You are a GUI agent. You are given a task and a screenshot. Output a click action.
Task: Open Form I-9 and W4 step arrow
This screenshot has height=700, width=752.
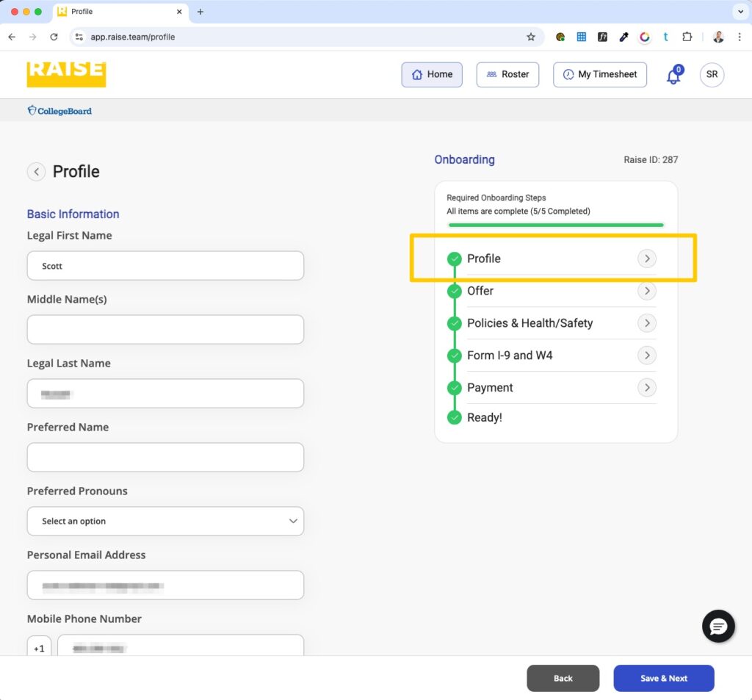(646, 356)
